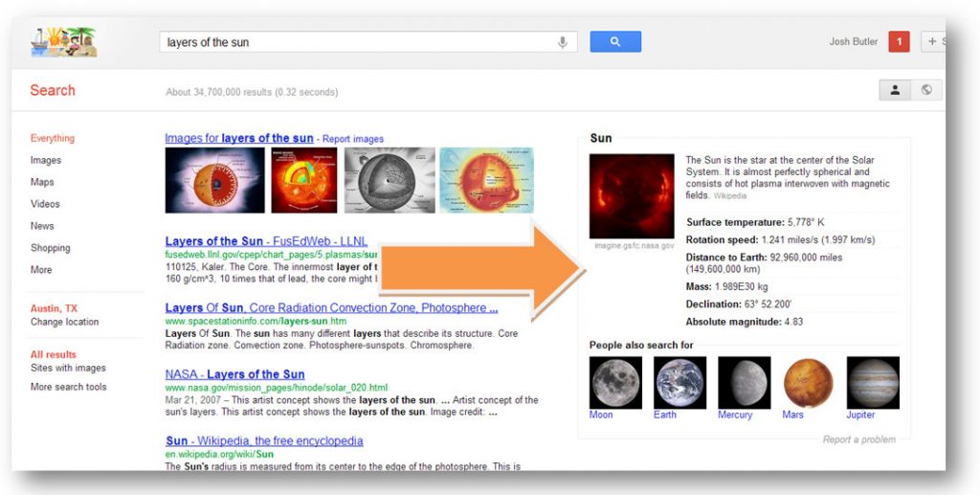Screen dimensions: 980x495
Task: Click Declination fact label
Action: [x=714, y=304]
